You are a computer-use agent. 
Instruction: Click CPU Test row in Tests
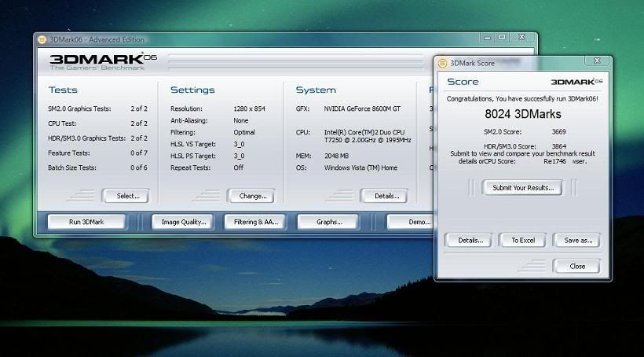97,123
